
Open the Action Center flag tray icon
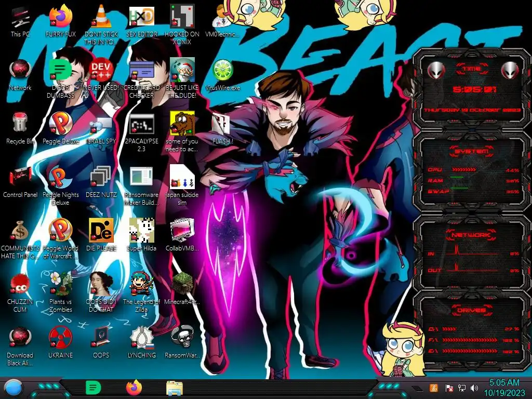click(x=449, y=388)
